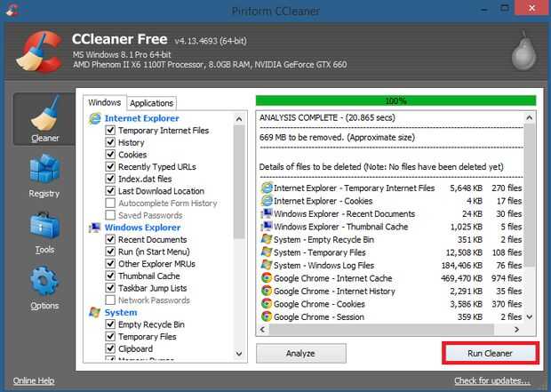
Task: Select System - Windows Log Files result row
Action: pos(391,265)
